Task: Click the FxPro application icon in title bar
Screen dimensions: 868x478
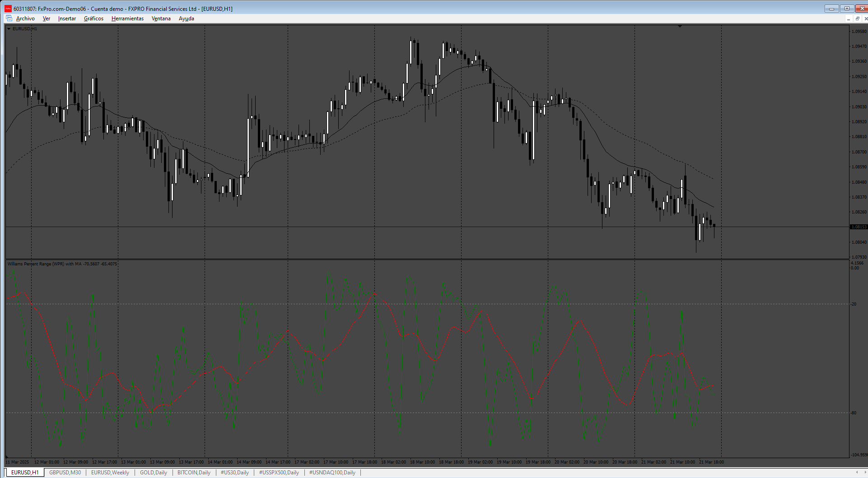Action: (x=8, y=9)
